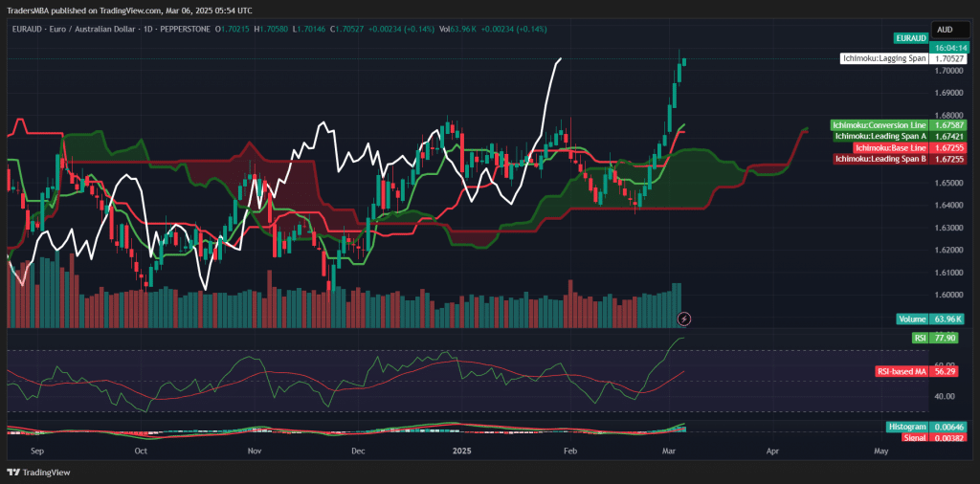Select the Ichimoku Conversion Line label
Viewport: 980px width, 484px height.
pos(880,125)
